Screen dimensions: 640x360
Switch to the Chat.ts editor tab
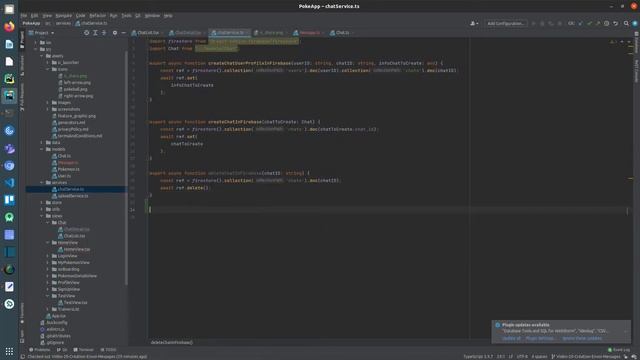(x=342, y=33)
